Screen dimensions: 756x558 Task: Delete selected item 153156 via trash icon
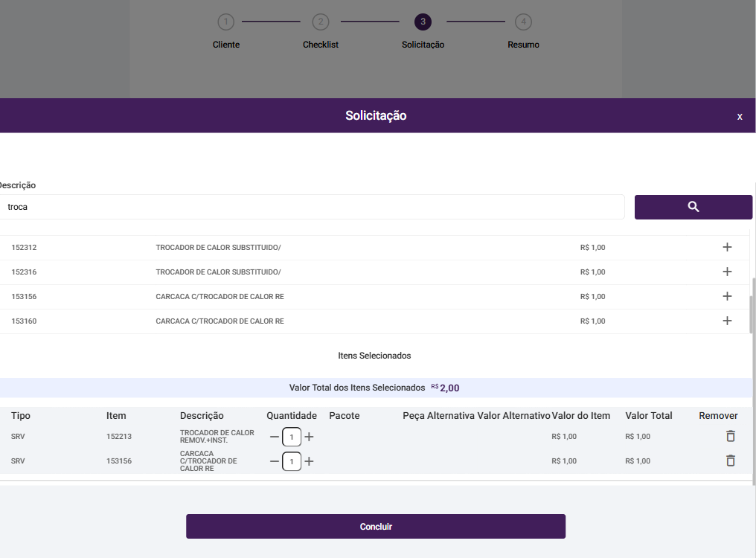click(x=730, y=461)
